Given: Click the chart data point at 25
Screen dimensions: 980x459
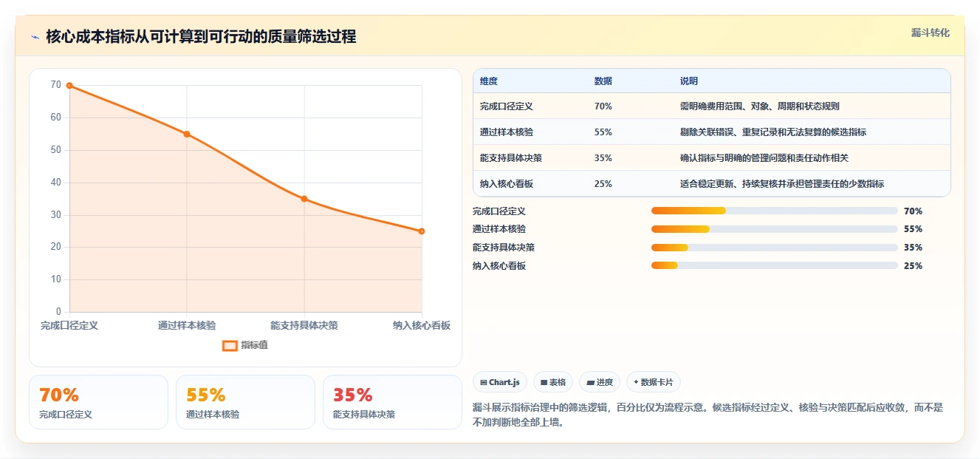Looking at the screenshot, I should tap(422, 231).
